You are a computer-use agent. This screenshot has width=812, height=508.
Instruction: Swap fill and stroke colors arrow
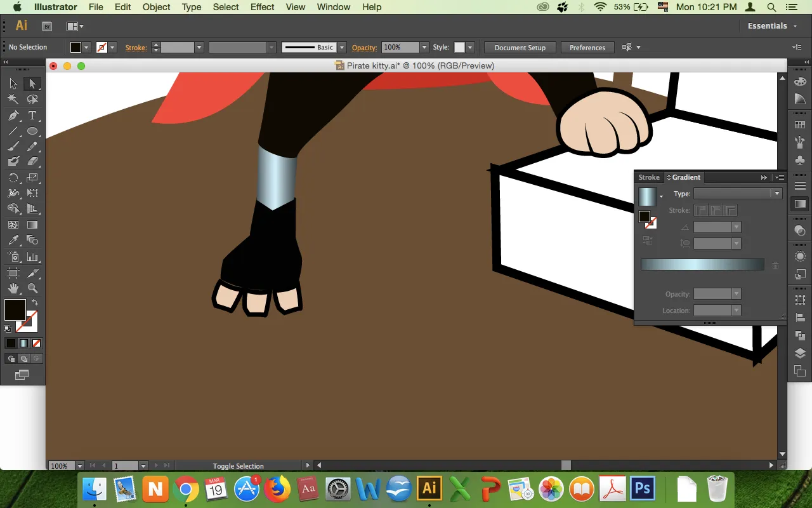tap(35, 303)
